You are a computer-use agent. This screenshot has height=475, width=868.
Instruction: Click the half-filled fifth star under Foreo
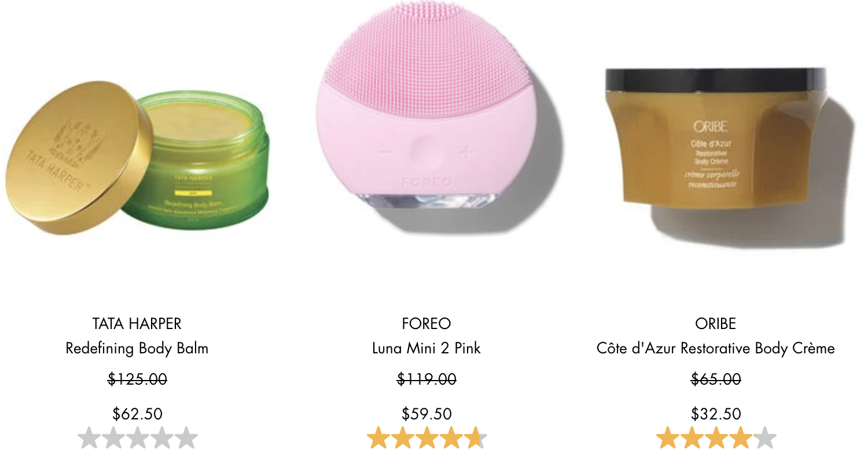click(x=476, y=438)
